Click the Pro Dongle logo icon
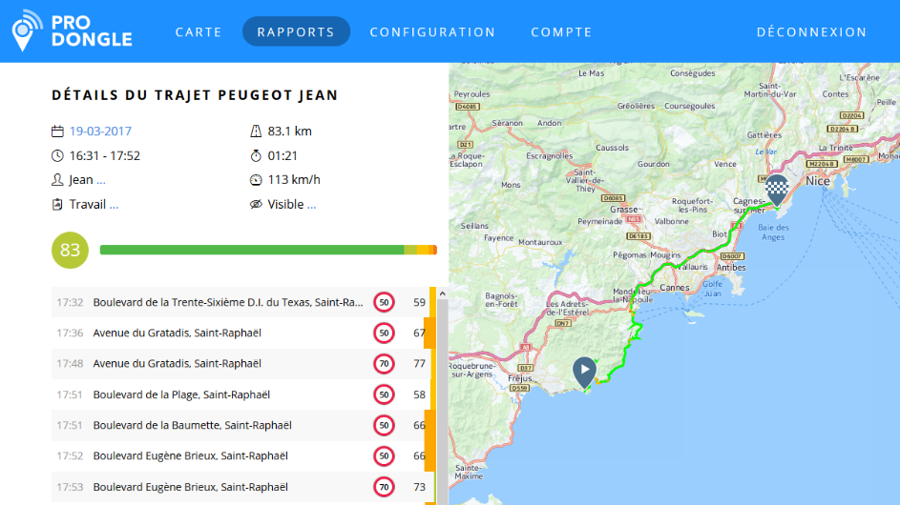This screenshot has height=505, width=900. pos(27,30)
